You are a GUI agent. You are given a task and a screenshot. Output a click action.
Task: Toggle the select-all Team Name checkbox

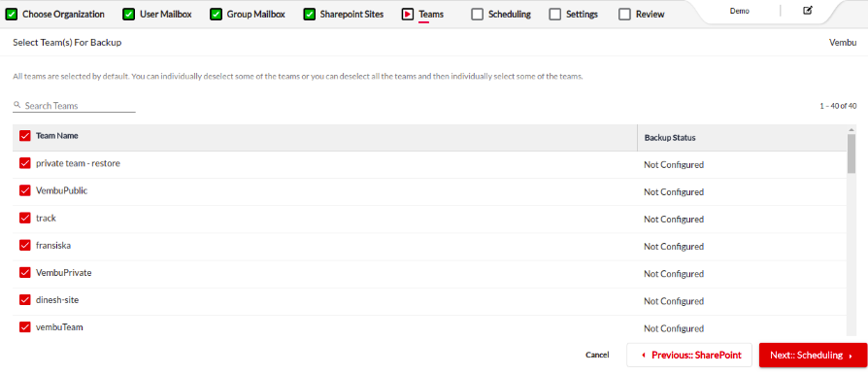pos(24,136)
